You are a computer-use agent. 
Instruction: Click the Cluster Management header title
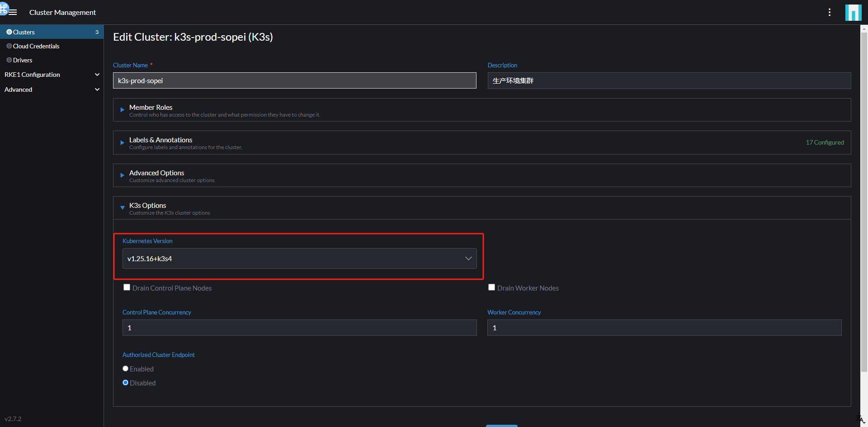(x=62, y=12)
